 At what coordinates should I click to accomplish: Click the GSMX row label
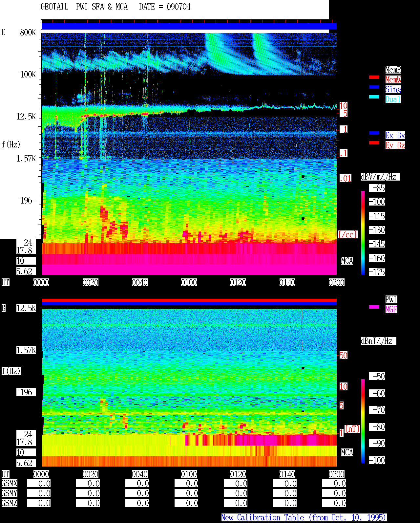point(9,483)
